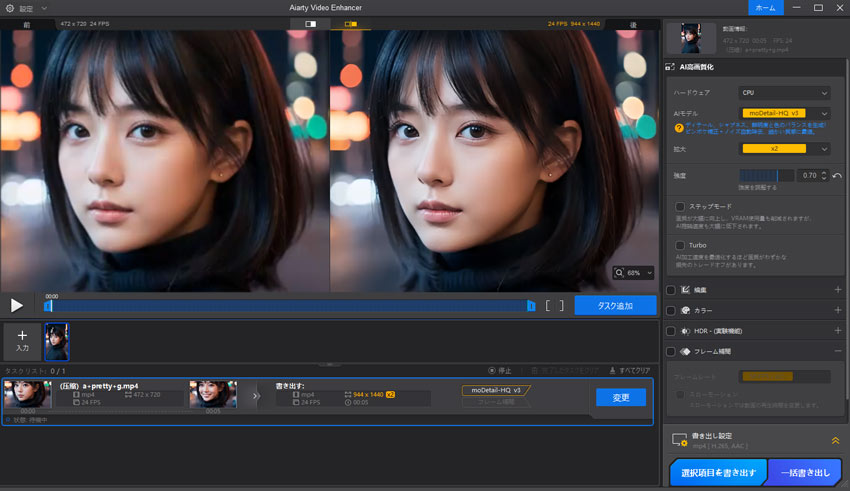Select the 後 (after) label tab

[633, 24]
